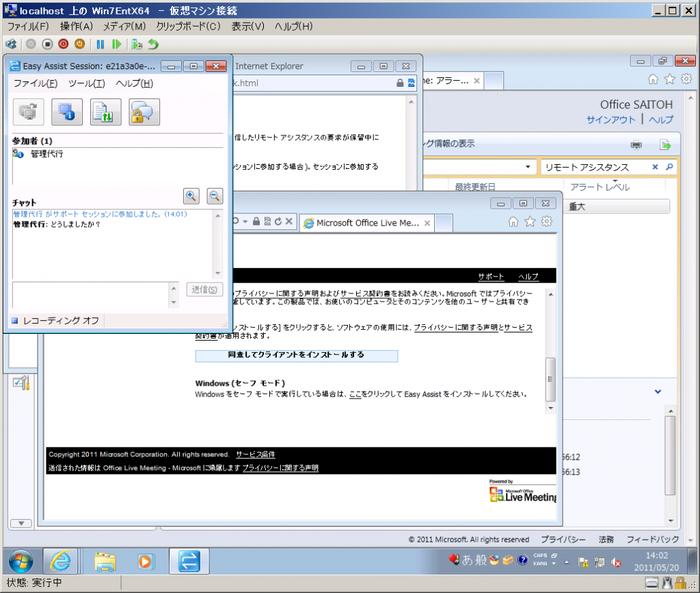This screenshot has width=700, height=593.
Task: Click the Live Meeting page vertical scrollbar thumb
Action: pyautogui.click(x=550, y=379)
